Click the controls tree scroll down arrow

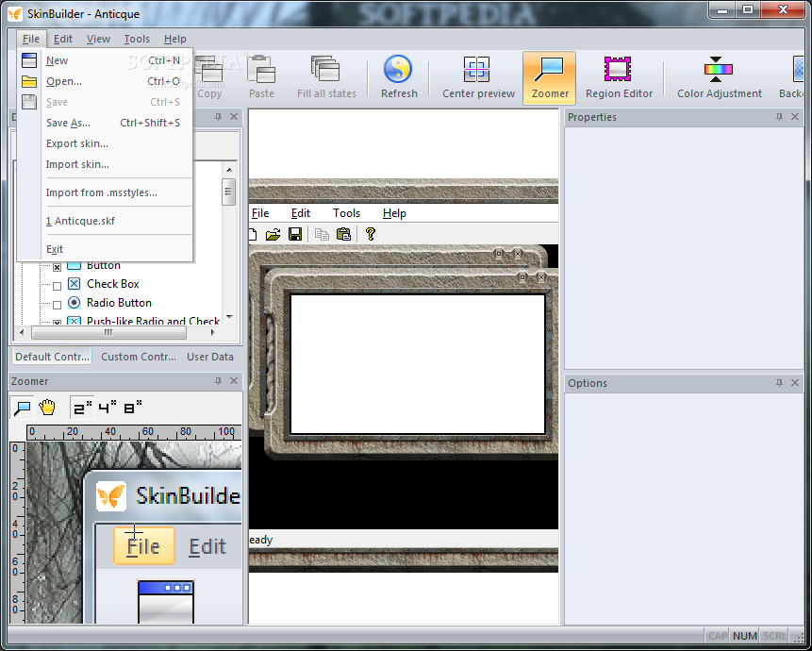point(229,317)
